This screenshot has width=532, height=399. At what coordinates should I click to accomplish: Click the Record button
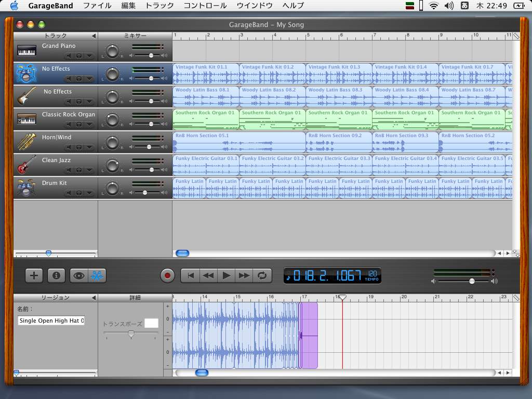point(167,276)
